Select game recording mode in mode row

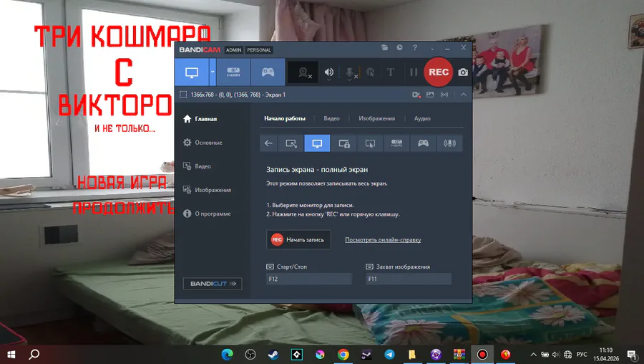[x=423, y=143]
